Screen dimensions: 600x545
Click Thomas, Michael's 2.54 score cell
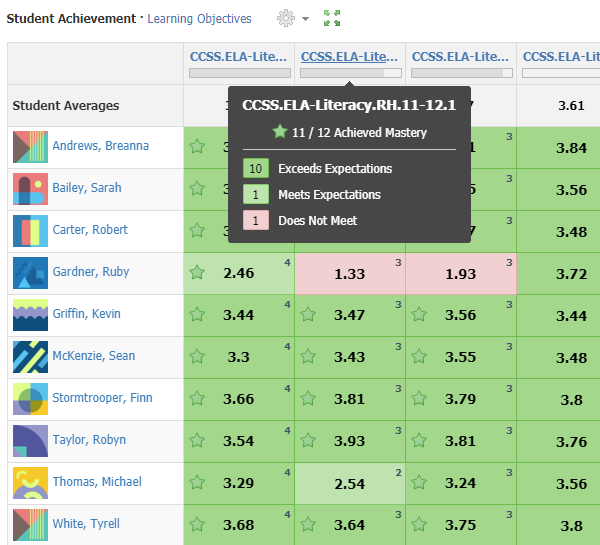[350, 483]
